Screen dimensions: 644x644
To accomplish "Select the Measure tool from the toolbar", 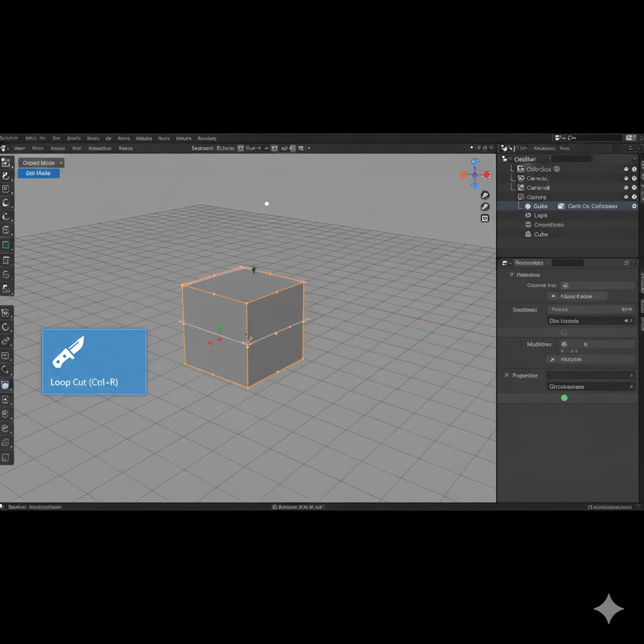I will (7, 289).
